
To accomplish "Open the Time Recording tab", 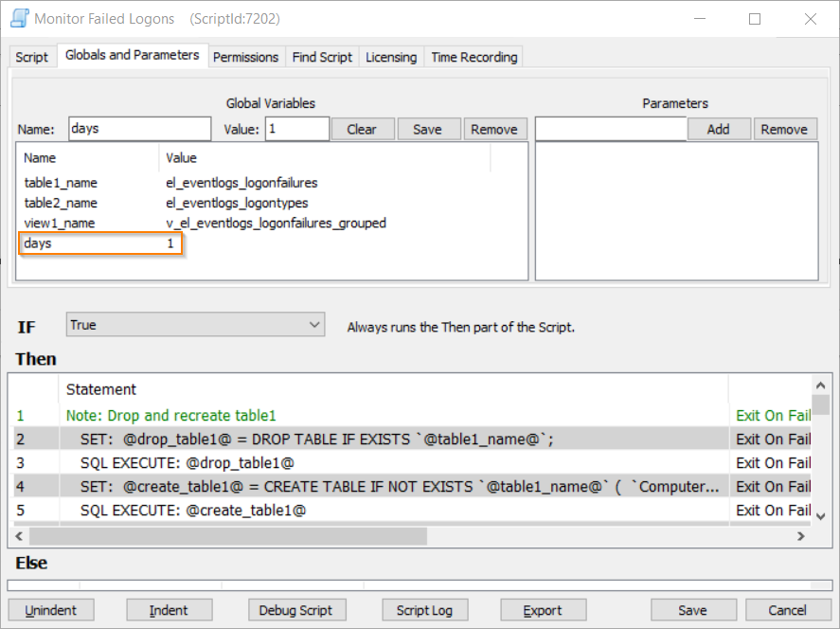I will coord(474,57).
